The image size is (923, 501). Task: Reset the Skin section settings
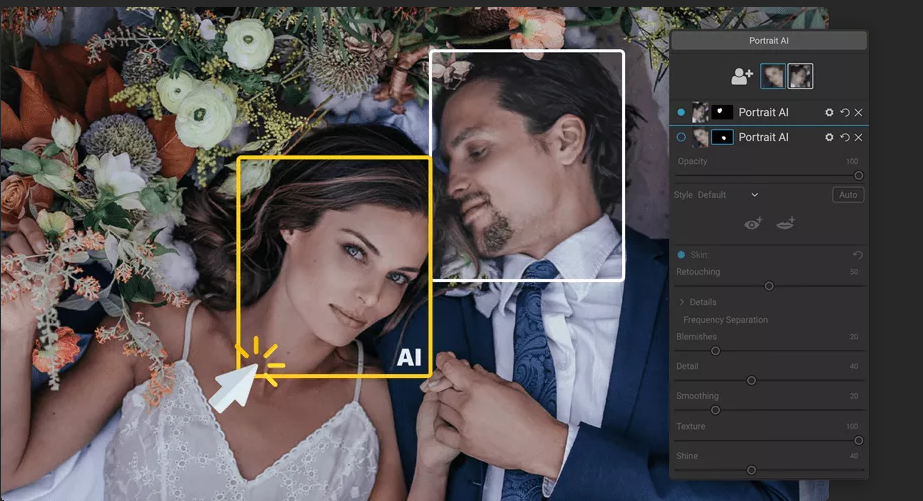(858, 255)
